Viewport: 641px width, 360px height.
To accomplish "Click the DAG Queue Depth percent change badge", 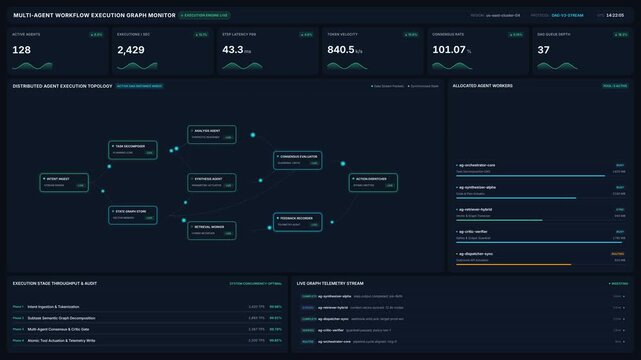I will click(621, 35).
